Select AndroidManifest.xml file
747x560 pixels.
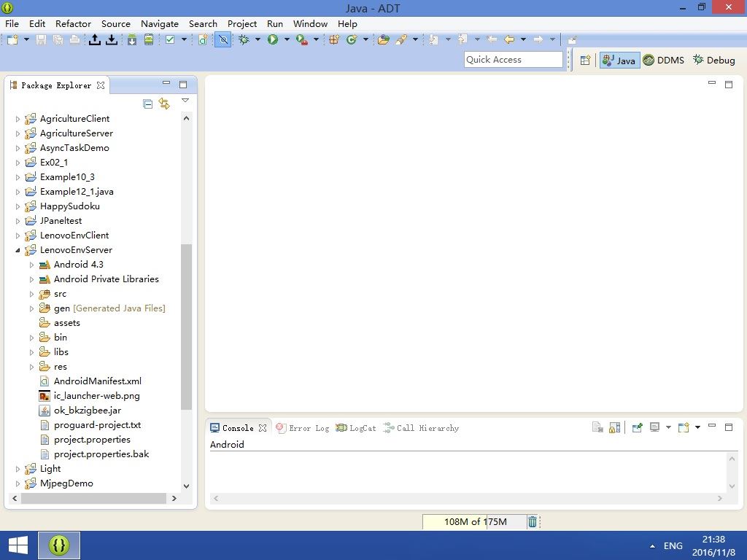coord(97,381)
